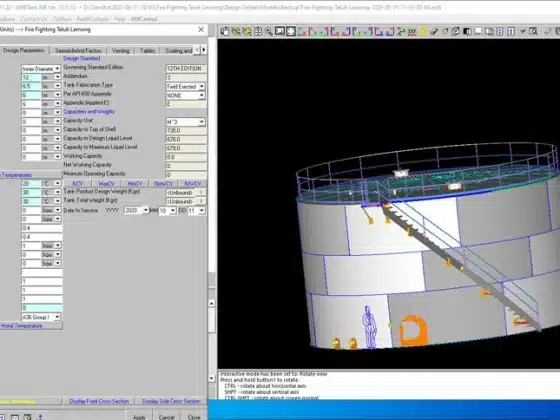Open the unit dropdown beside value 12
The height and width of the screenshot is (420, 560).
click(57, 77)
